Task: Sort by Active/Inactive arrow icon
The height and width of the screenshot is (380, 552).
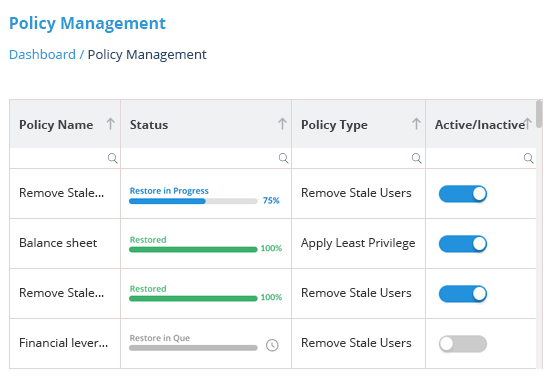Action: [x=527, y=124]
